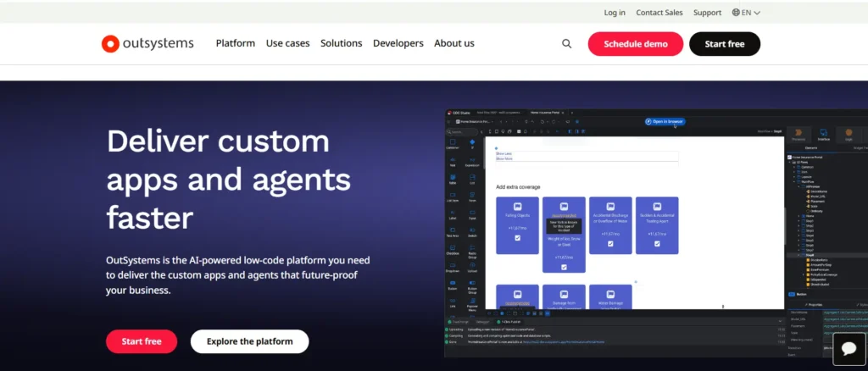Select the Text Area widget in the toolbox

pyautogui.click(x=453, y=232)
